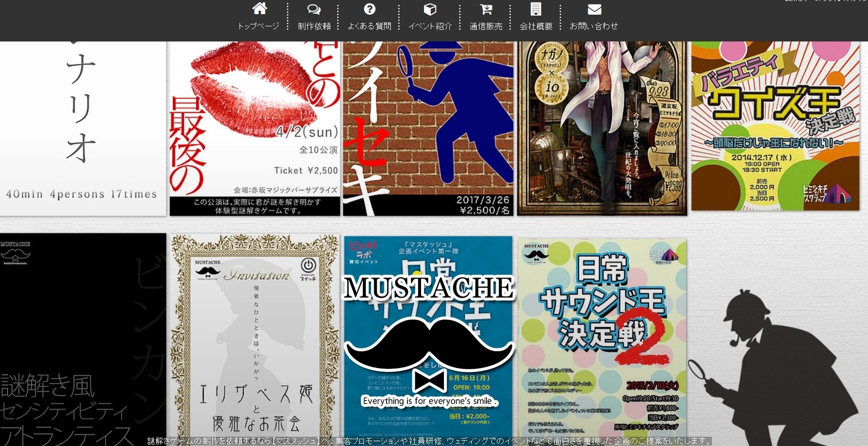Image resolution: width=868 pixels, height=446 pixels.
Task: Open the トップページ menu label
Action: (x=259, y=26)
